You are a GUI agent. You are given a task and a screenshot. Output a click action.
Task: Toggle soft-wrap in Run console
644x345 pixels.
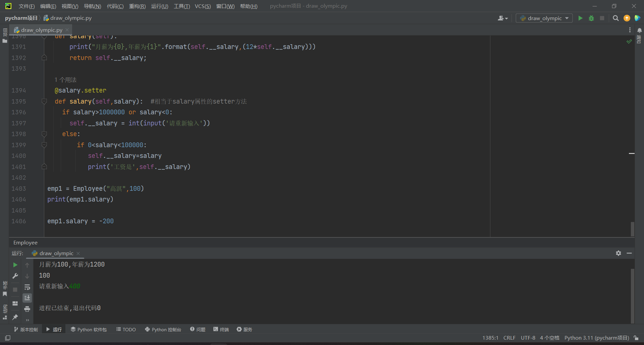(27, 287)
